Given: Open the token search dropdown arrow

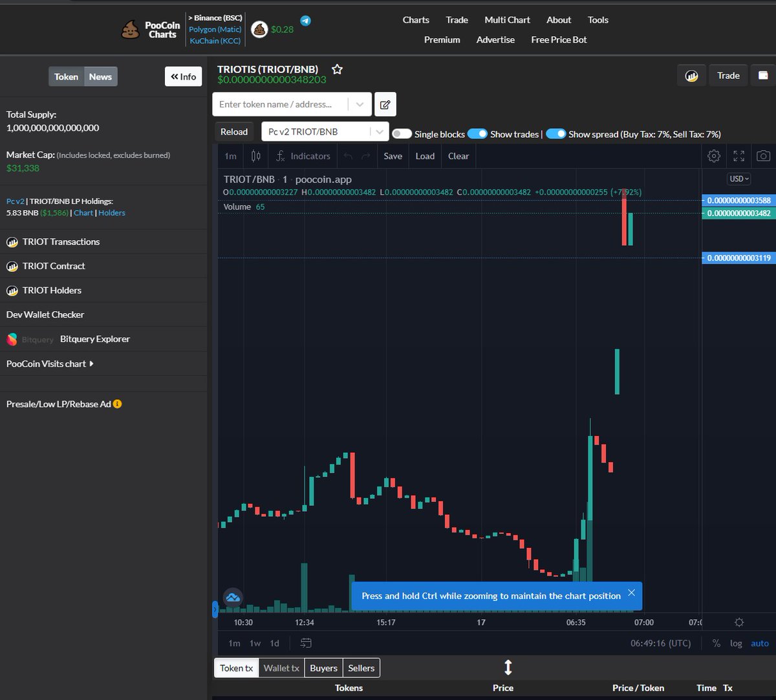Looking at the screenshot, I should tap(360, 104).
